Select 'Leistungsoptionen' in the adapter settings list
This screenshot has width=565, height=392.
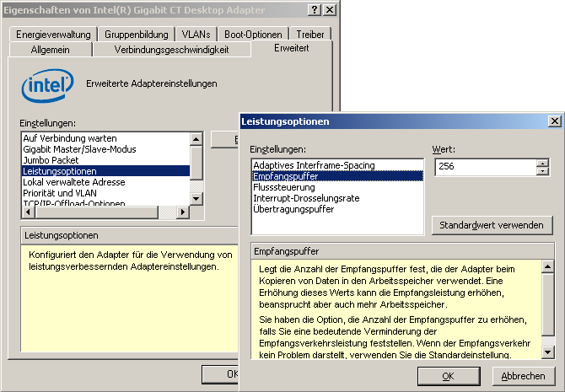coord(106,171)
